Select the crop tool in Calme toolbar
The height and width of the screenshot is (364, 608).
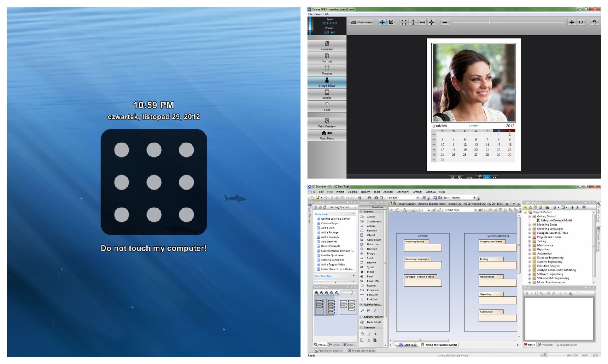(391, 22)
